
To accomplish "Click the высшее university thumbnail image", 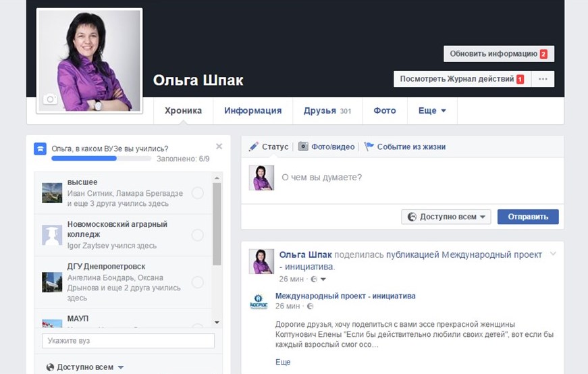I will (52, 193).
